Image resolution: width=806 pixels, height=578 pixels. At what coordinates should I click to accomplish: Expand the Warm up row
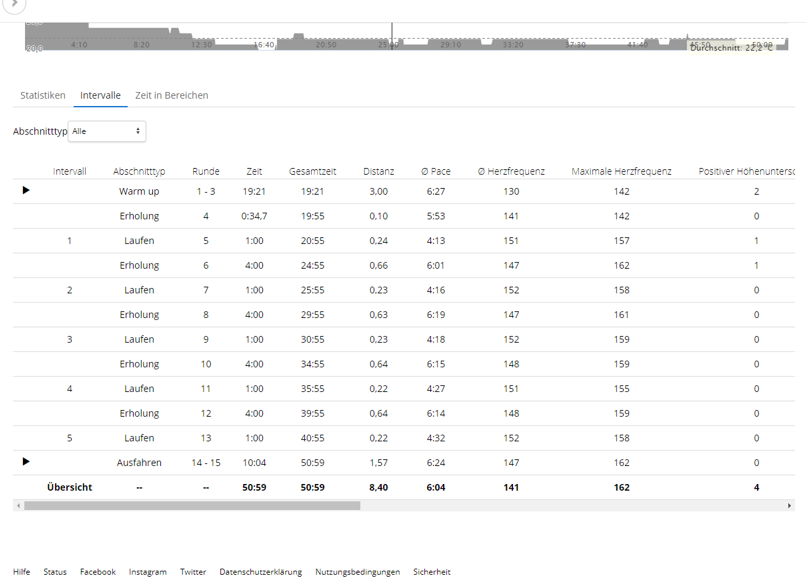(x=26, y=190)
